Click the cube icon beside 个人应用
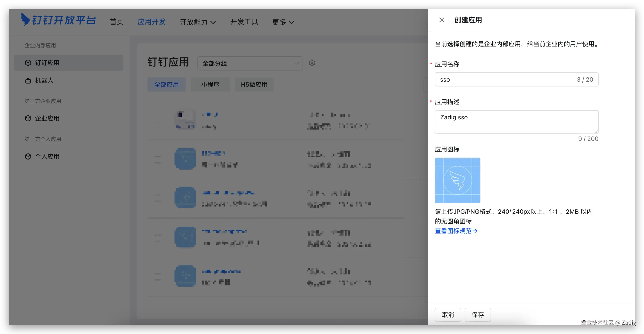Viewport: 644px width, 334px height. point(28,156)
